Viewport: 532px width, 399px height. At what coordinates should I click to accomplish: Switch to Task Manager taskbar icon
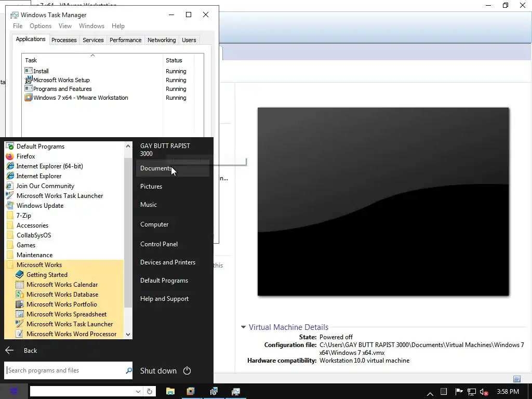pyautogui.click(x=236, y=392)
